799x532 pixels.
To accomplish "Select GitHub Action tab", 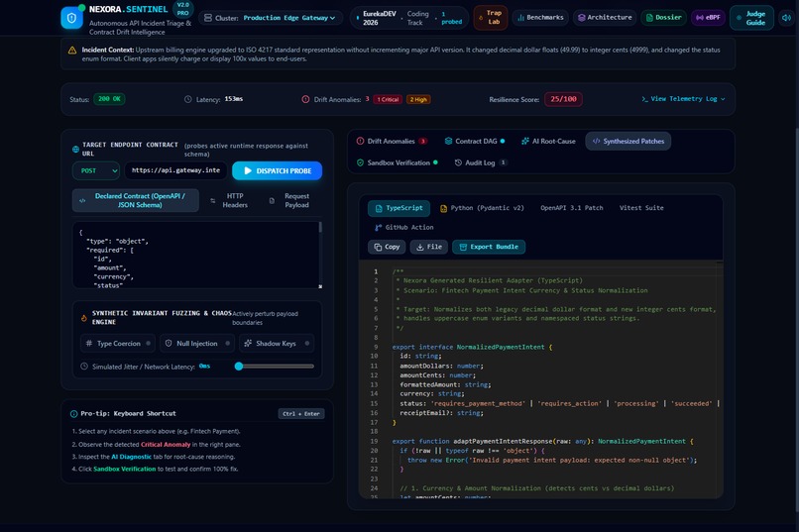I will point(403,227).
